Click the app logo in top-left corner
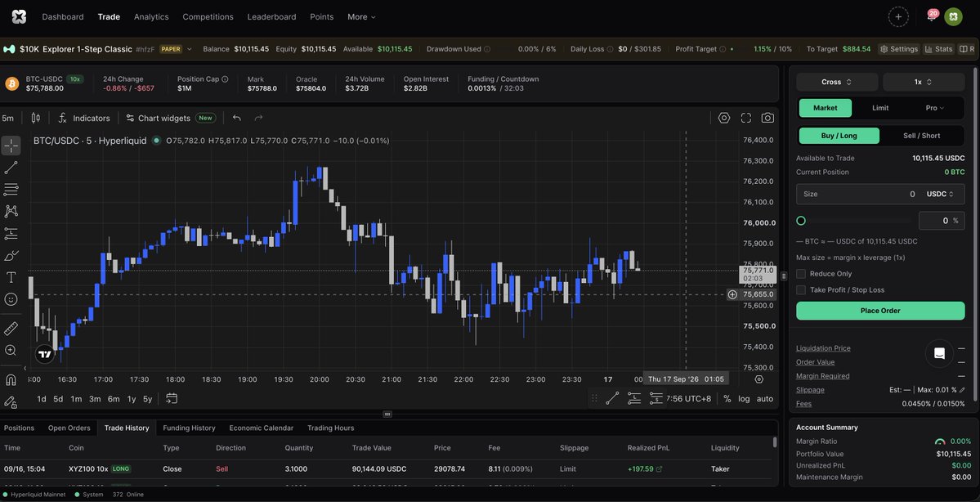The image size is (980, 502). [19, 17]
